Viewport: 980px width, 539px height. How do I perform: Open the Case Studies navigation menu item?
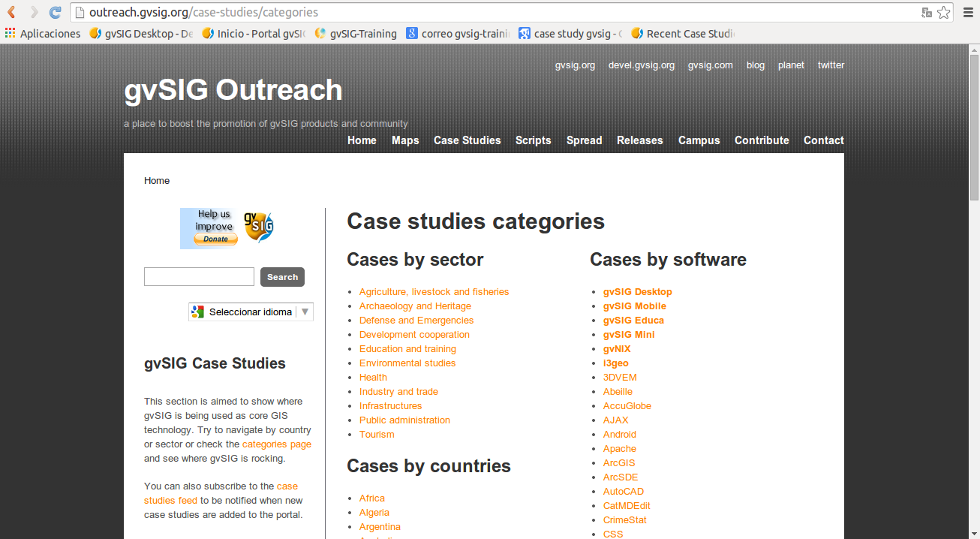coord(467,140)
